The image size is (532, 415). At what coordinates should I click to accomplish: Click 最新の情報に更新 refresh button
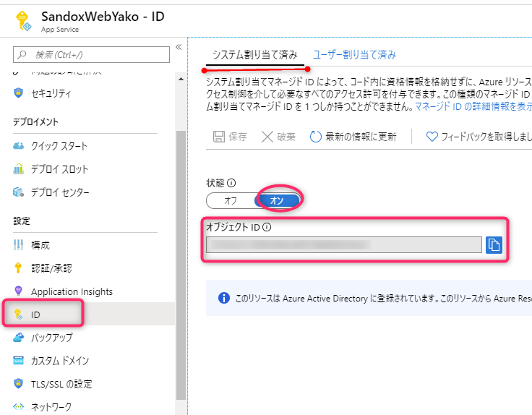[x=353, y=137]
